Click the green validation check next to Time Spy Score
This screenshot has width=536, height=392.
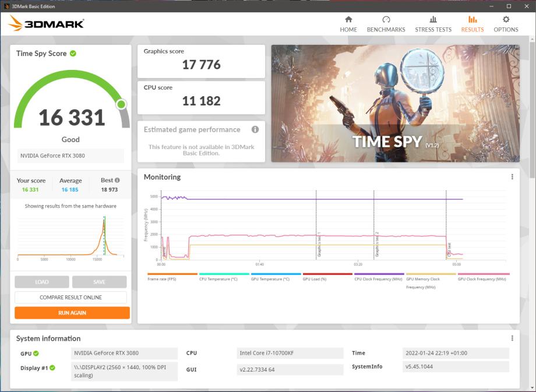pyautogui.click(x=73, y=54)
